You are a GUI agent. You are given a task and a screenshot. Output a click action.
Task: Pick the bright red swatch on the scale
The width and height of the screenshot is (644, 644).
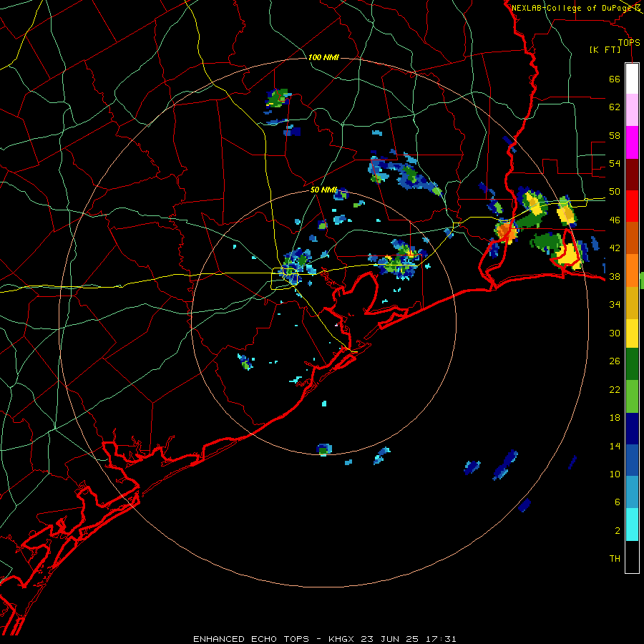(x=632, y=206)
